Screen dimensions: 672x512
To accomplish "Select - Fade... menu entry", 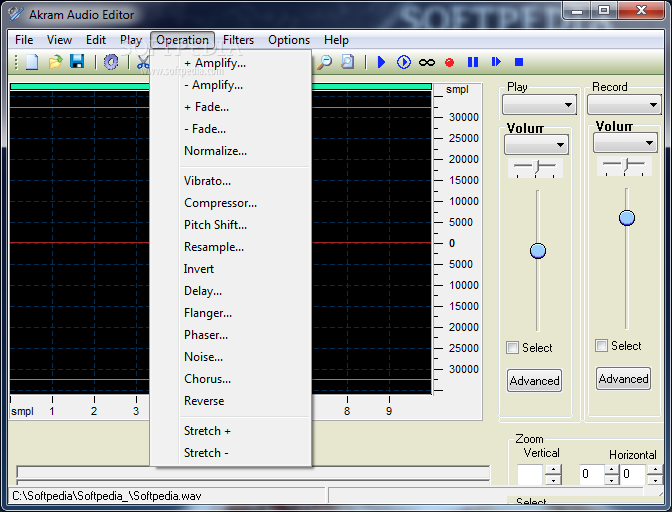I will [x=231, y=129].
